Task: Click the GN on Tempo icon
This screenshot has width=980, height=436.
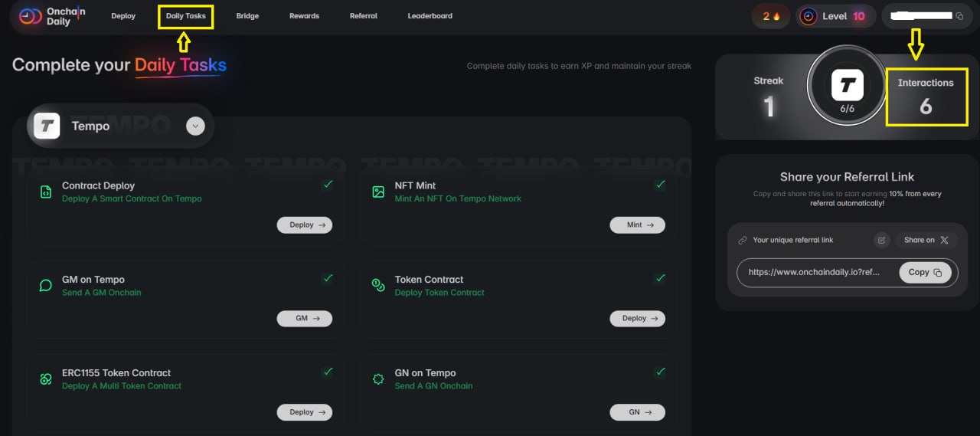Action: [378, 379]
